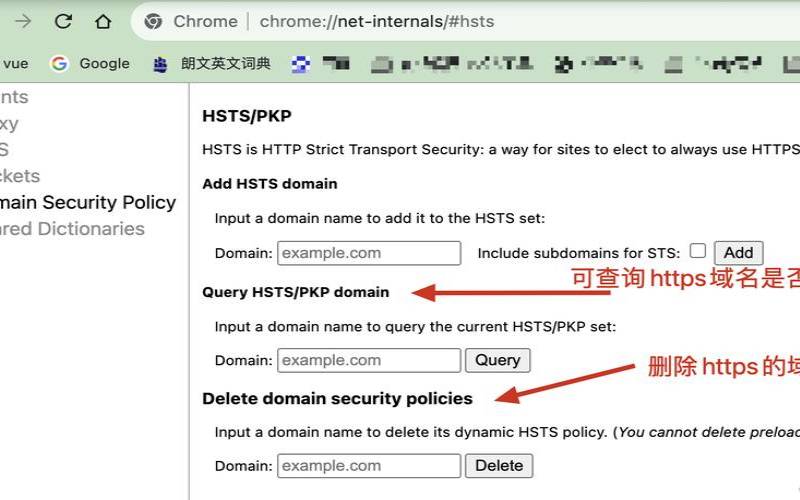Screen dimensions: 800x500
Task: Select Shared Dictionaries in the sidebar
Action: pyautogui.click(x=72, y=229)
